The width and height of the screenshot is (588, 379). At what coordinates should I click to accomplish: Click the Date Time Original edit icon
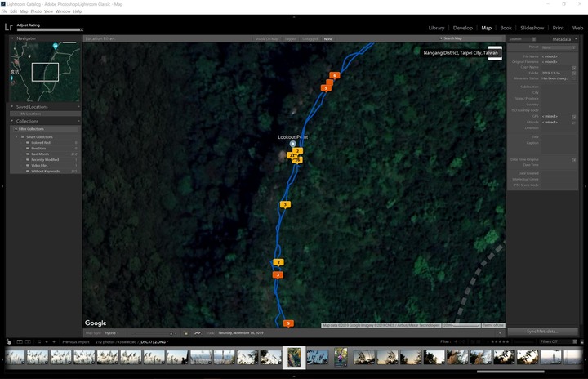574,160
